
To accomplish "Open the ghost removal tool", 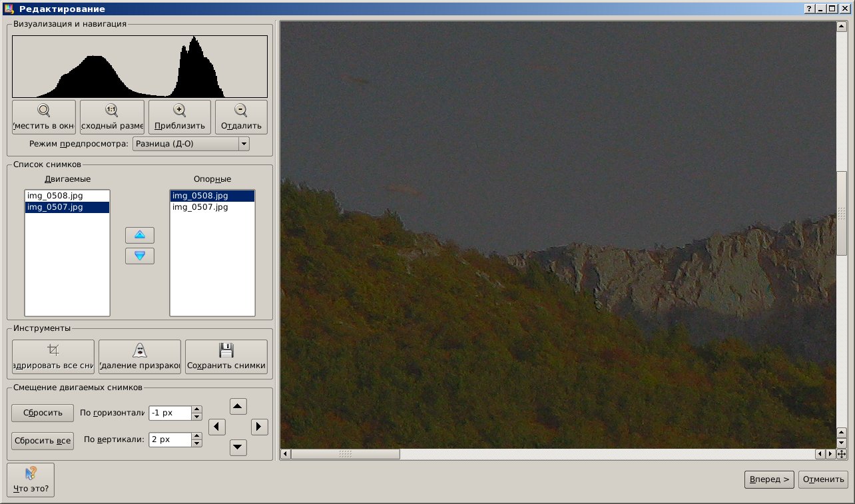I will [x=140, y=357].
